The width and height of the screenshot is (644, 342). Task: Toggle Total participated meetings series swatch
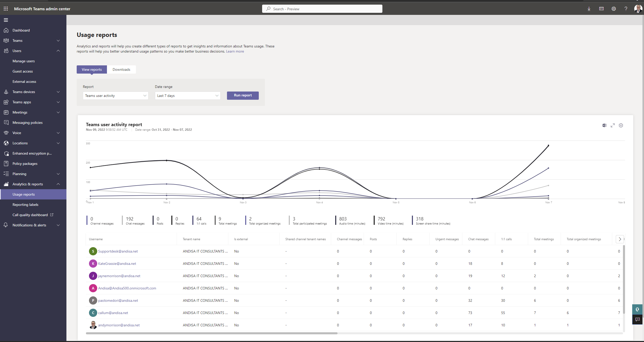[x=289, y=220]
